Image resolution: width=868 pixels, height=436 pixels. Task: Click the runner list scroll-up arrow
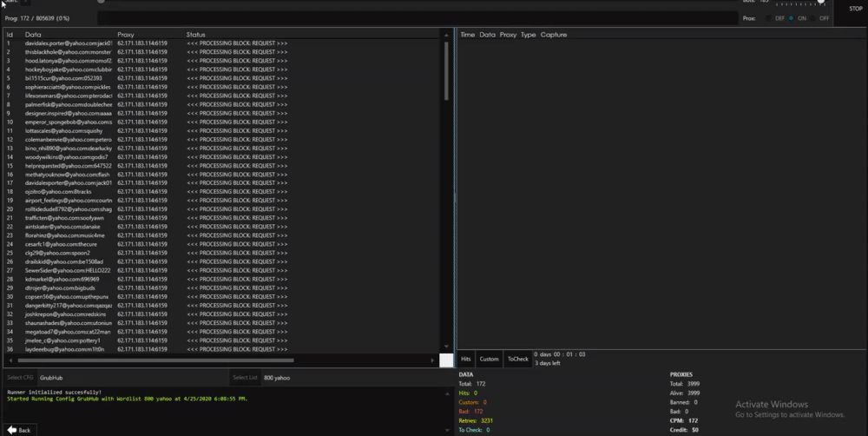pyautogui.click(x=446, y=35)
